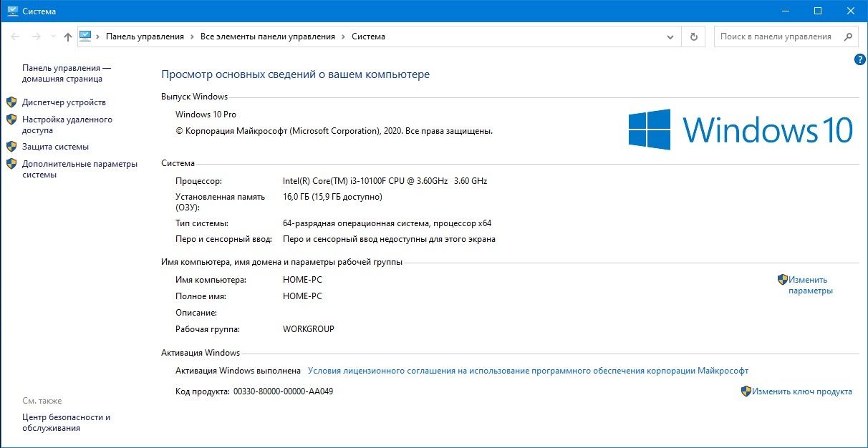Click the 'Intel(R) Core(TM) i3-10100F' processor value
The image size is (868, 448).
(x=385, y=181)
